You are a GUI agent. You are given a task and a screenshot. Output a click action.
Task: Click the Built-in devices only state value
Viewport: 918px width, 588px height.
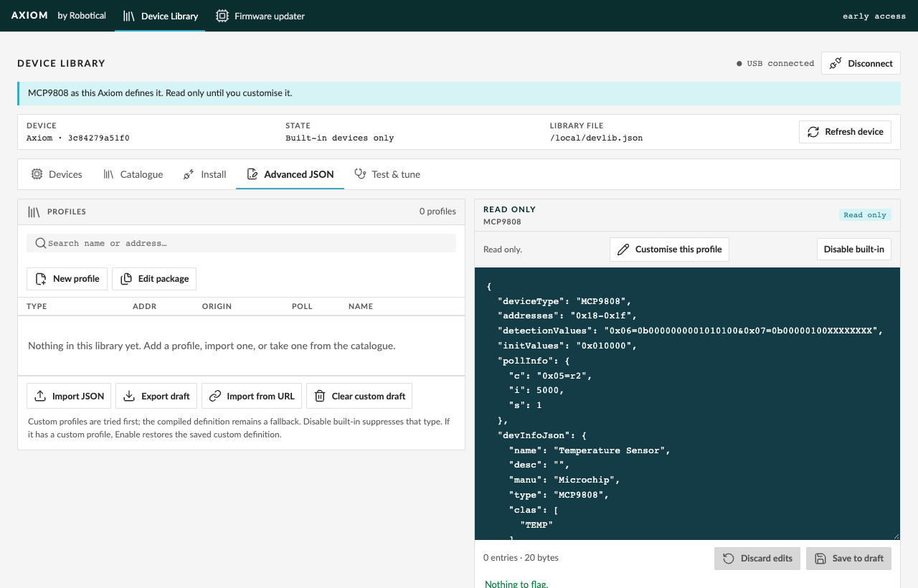point(340,138)
